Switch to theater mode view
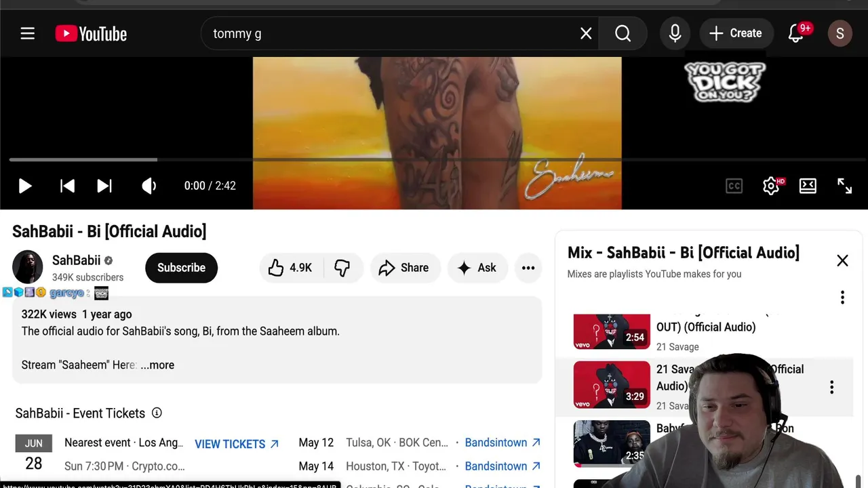This screenshot has height=488, width=868. [808, 186]
